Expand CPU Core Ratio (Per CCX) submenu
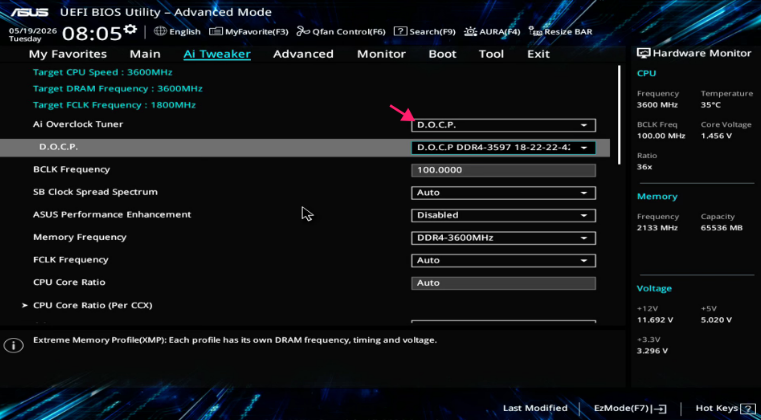Screen dimensions: 761x420 (x=92, y=305)
